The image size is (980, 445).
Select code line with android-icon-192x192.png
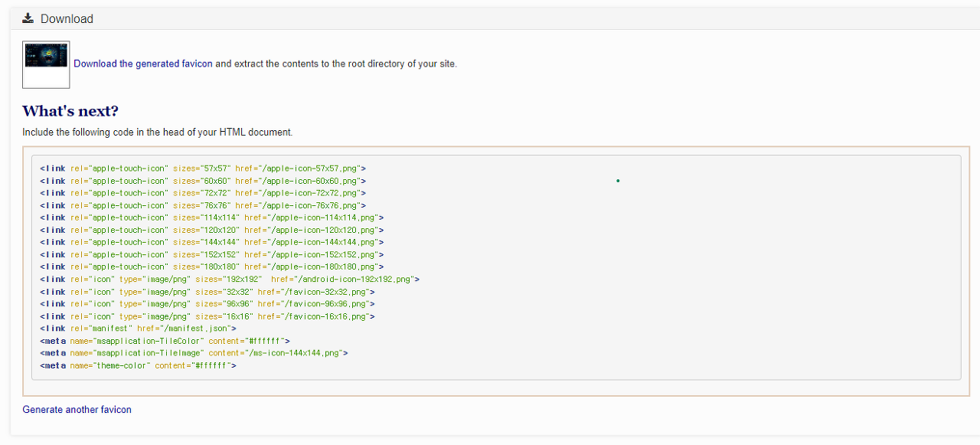pyautogui.click(x=230, y=280)
